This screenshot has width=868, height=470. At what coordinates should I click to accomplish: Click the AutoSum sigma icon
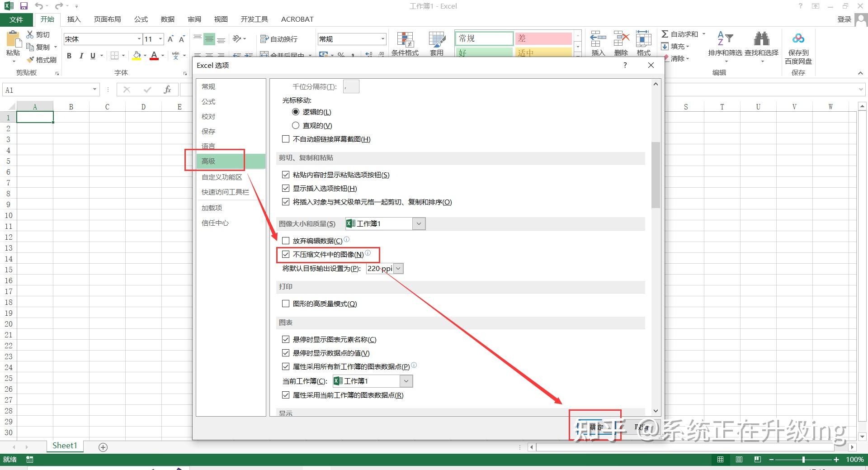click(x=665, y=34)
